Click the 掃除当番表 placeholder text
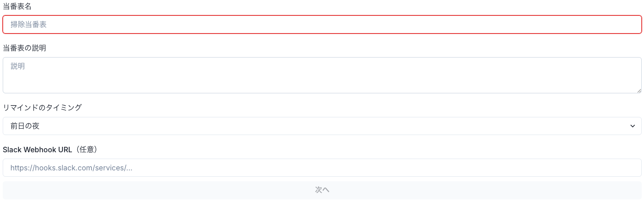Screen dimensions: 644x203 (x=29, y=24)
